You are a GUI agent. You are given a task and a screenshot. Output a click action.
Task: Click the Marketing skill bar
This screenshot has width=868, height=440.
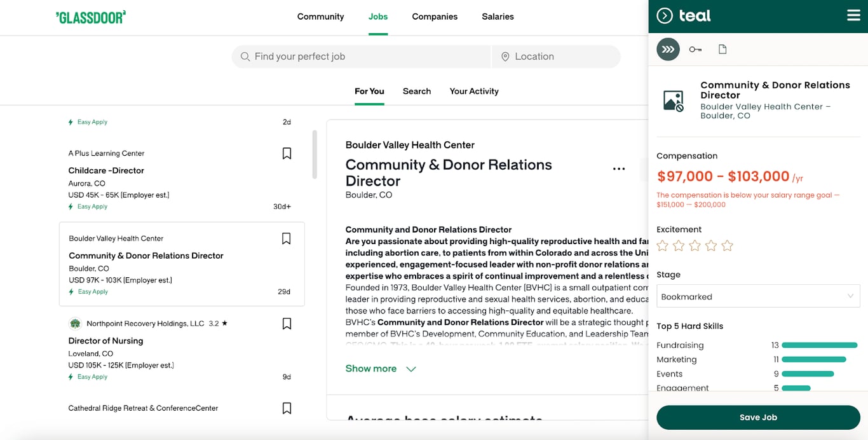click(x=814, y=359)
